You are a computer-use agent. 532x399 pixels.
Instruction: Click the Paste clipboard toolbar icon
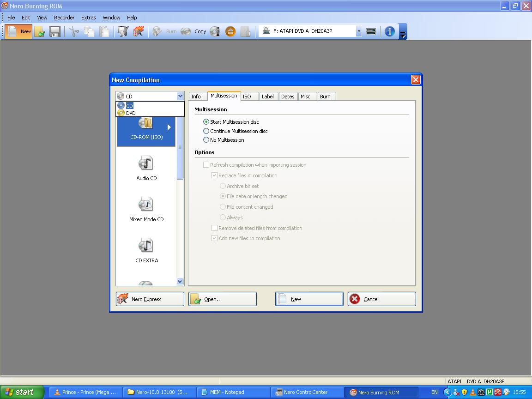click(x=104, y=31)
